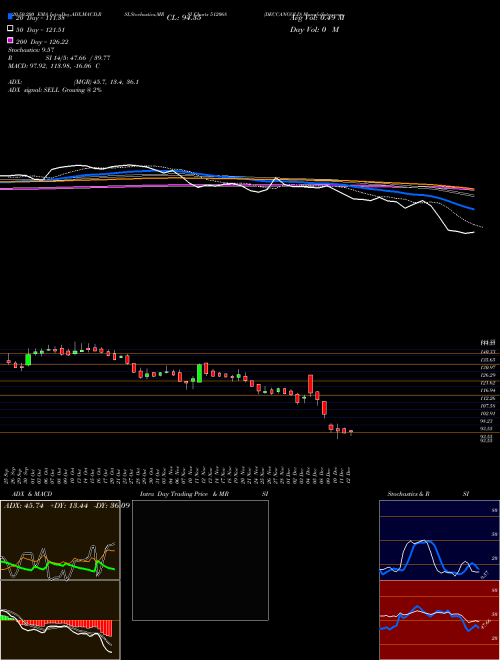The width and height of the screenshot is (500, 660).
Task: Select the '200 Day = 126.22' label
Action: 42,42
